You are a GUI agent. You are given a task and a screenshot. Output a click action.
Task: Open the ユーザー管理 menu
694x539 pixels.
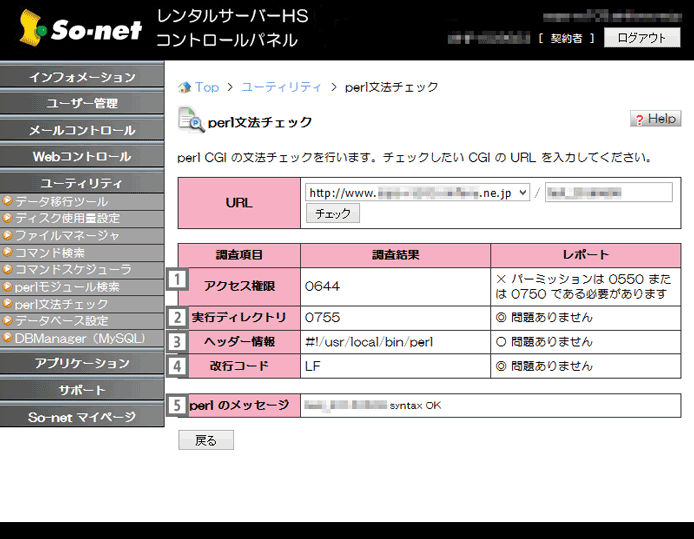[82, 103]
